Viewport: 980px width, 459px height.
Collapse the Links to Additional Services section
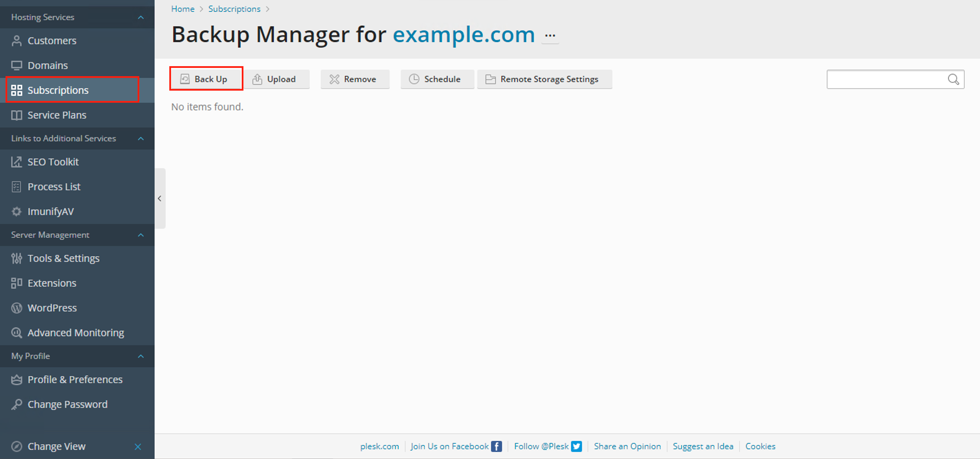coord(141,139)
